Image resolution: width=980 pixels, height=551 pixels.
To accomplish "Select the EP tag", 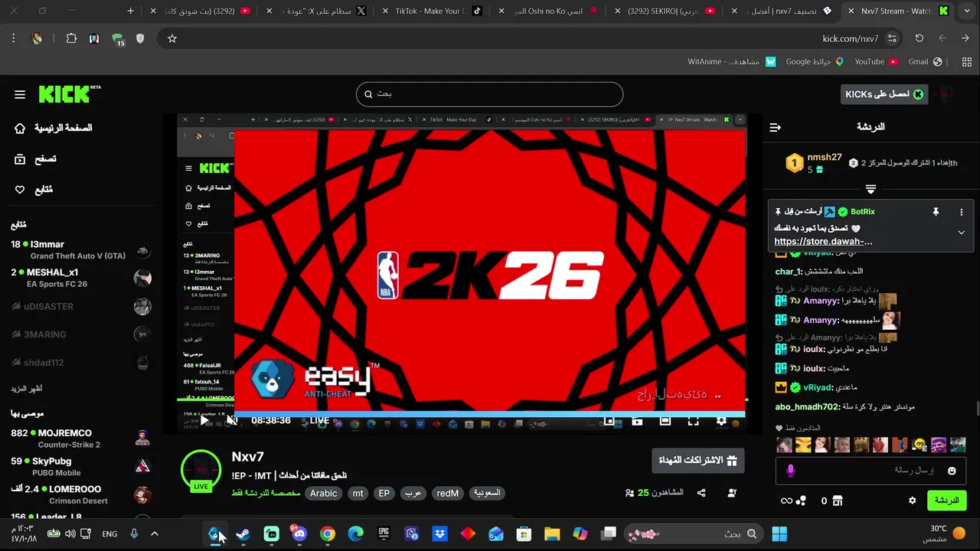I will tap(384, 494).
